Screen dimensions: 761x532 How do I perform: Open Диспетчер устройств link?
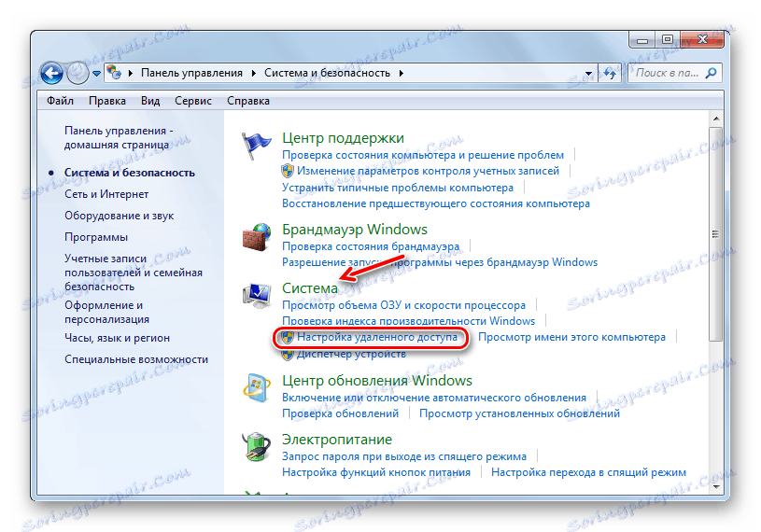[x=351, y=354]
